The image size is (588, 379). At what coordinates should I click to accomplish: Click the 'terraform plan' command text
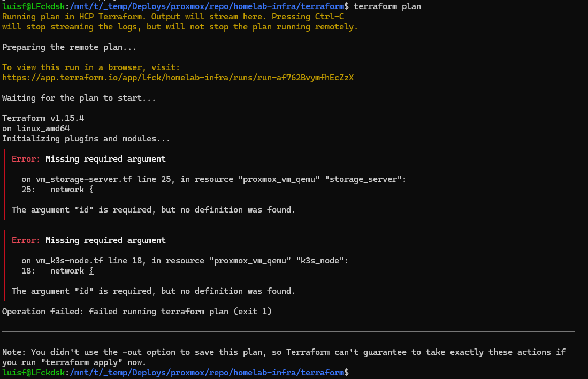(387, 6)
